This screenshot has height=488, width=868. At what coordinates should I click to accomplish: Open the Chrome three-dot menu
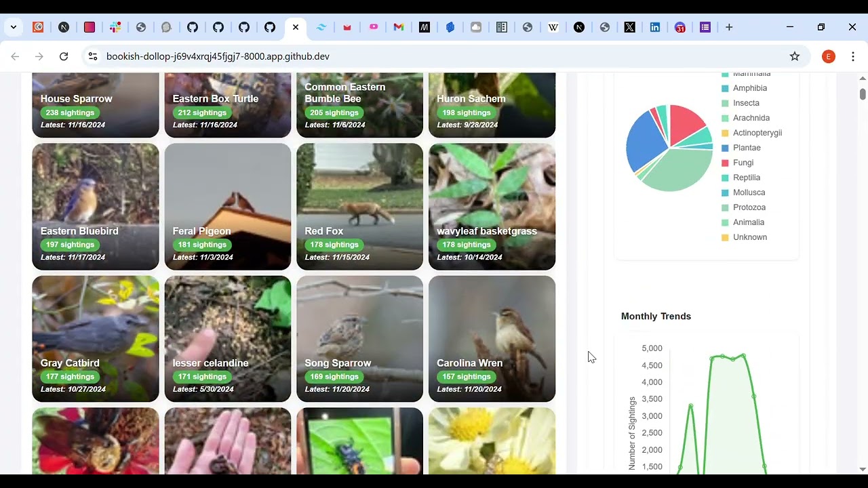point(852,56)
